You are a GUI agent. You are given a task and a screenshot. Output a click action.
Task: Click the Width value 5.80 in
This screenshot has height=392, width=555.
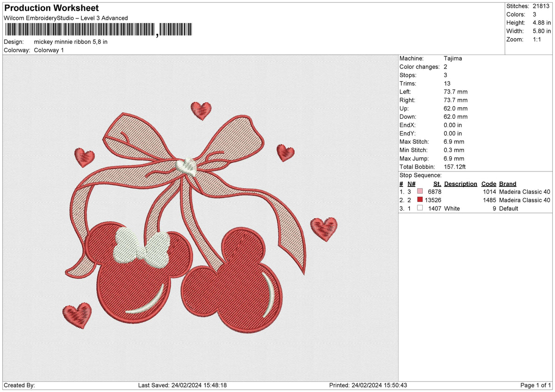pyautogui.click(x=542, y=31)
